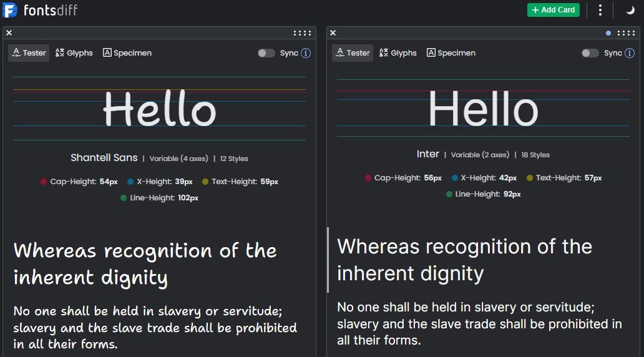Click the red Cap-Height dot on Inter card
Image resolution: width=644 pixels, height=357 pixels.
click(368, 178)
